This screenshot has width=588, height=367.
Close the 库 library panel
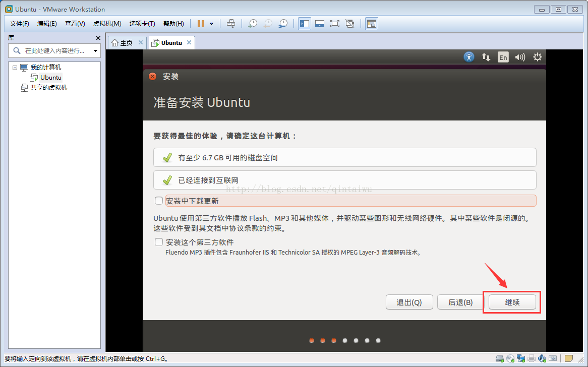coord(98,38)
